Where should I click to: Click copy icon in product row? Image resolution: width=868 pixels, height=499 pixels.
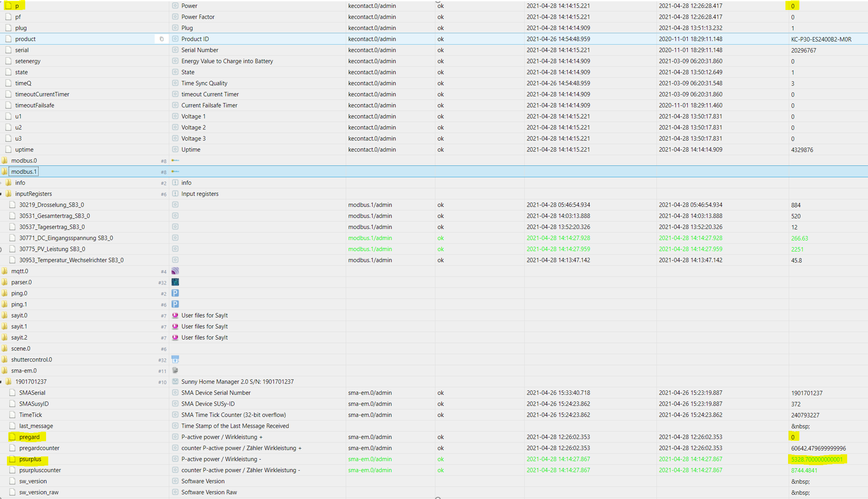[x=162, y=39]
